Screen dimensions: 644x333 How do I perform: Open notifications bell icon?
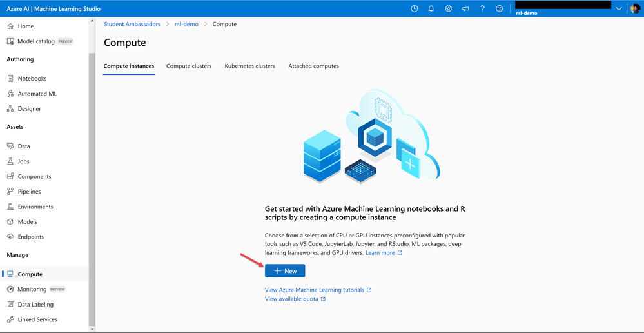coord(431,8)
